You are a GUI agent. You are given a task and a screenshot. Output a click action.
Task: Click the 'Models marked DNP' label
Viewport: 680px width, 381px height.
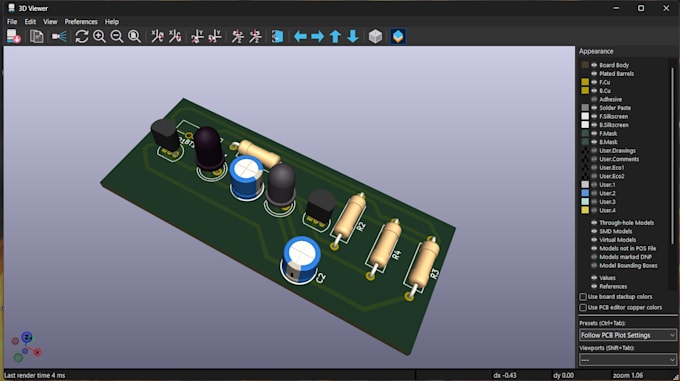[x=625, y=257]
